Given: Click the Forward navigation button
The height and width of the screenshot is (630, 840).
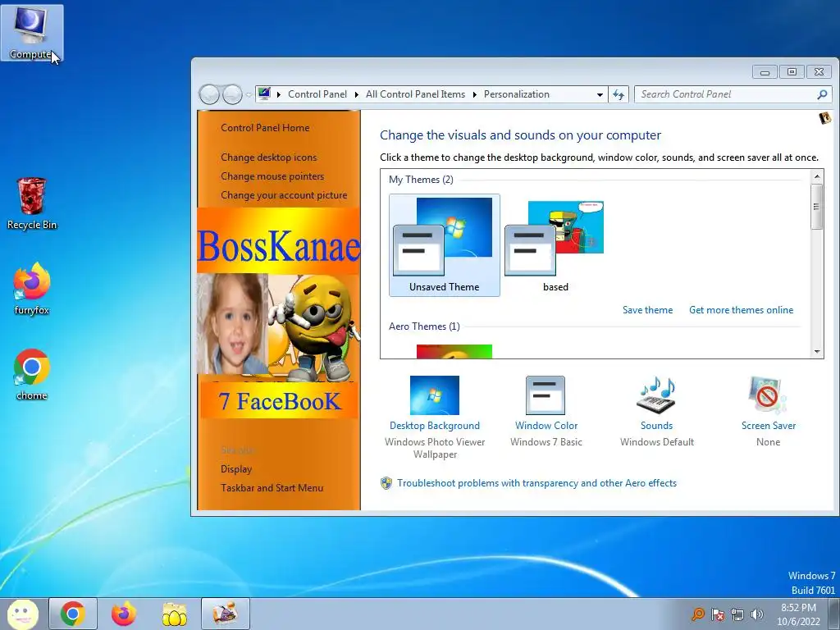Looking at the screenshot, I should (232, 95).
